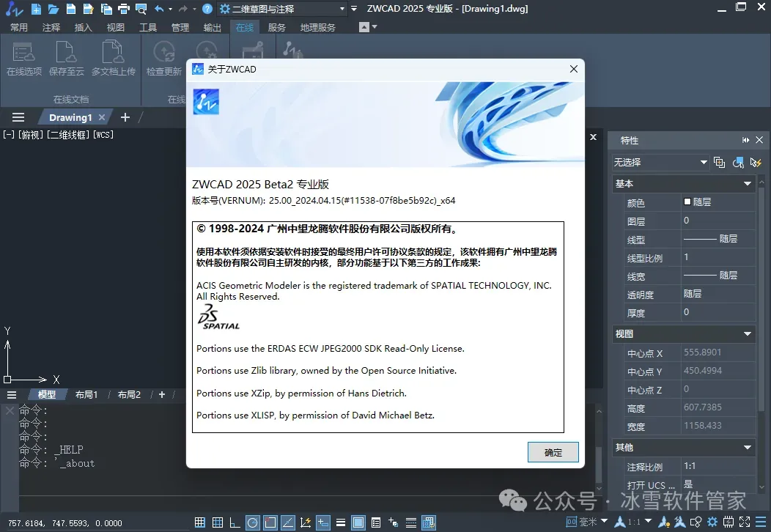Toggle lineweight display in status bar
The width and height of the screenshot is (771, 532).
point(340,522)
